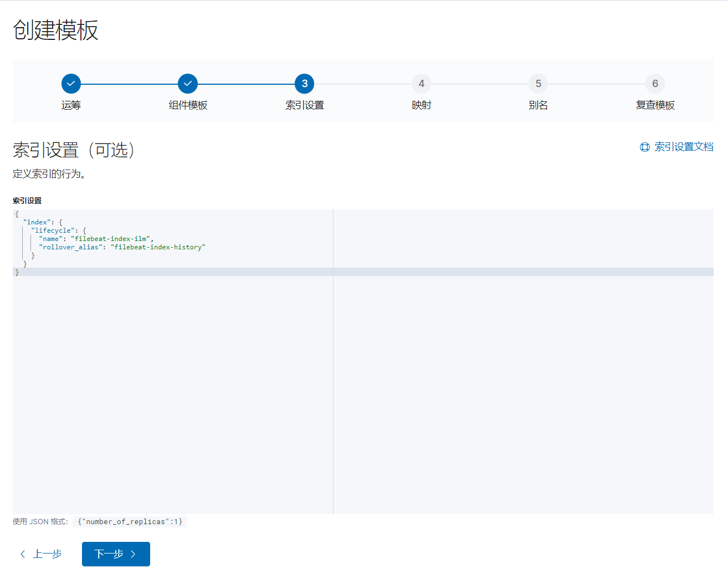Click the "lifecycle" key in the editor
The width and height of the screenshot is (728, 579).
tap(53, 230)
